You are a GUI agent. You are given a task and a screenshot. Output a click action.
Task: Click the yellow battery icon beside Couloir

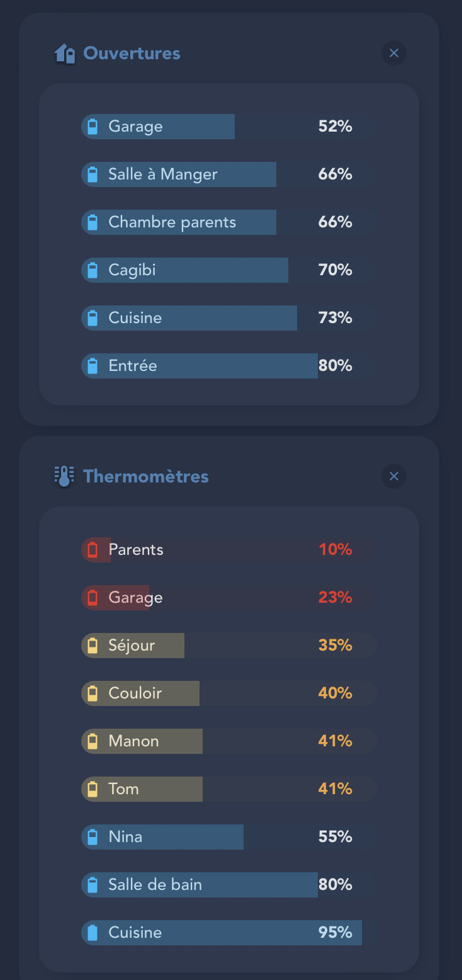click(x=93, y=693)
